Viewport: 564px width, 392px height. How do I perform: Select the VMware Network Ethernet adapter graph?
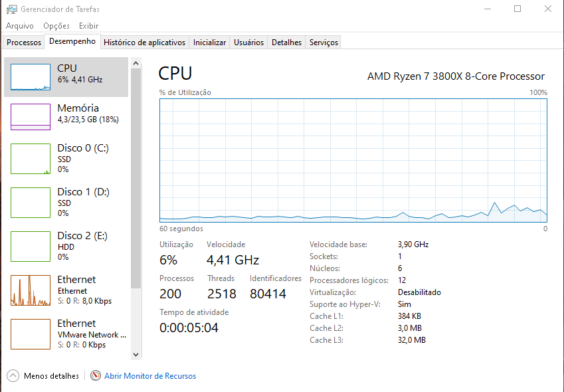click(x=31, y=334)
